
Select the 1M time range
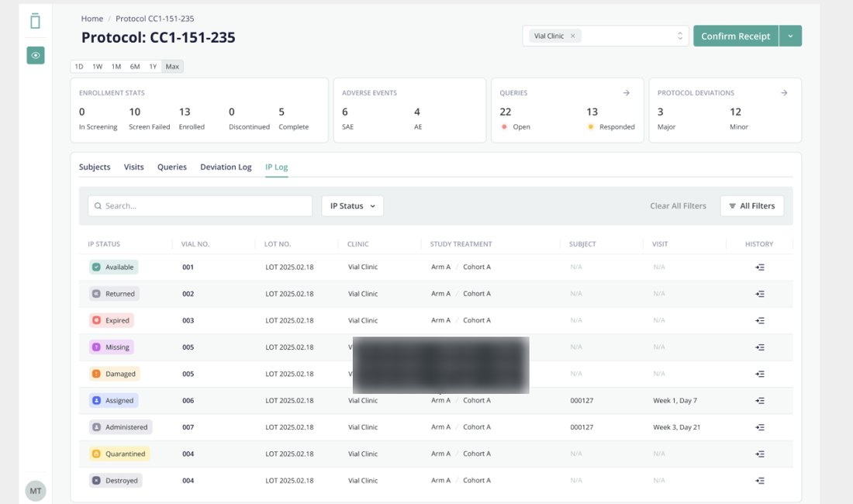(x=116, y=67)
